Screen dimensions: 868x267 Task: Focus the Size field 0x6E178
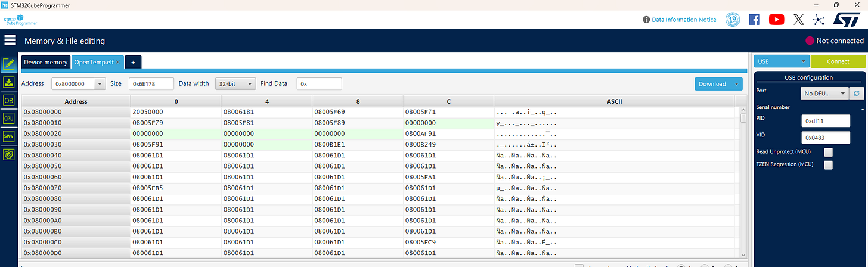[151, 84]
